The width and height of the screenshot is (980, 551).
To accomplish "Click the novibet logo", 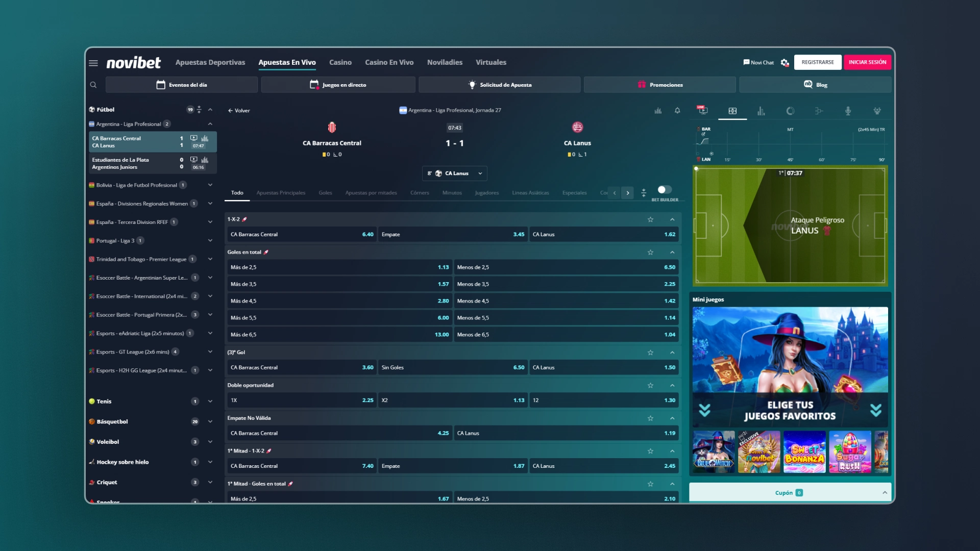I will [x=133, y=62].
